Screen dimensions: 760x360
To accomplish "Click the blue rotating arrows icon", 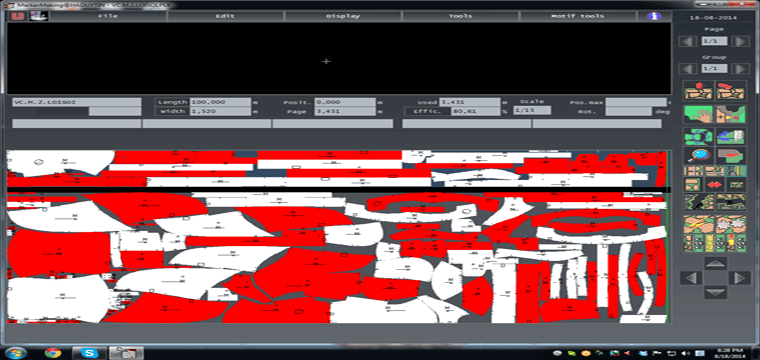I will pyautogui.click(x=698, y=136).
